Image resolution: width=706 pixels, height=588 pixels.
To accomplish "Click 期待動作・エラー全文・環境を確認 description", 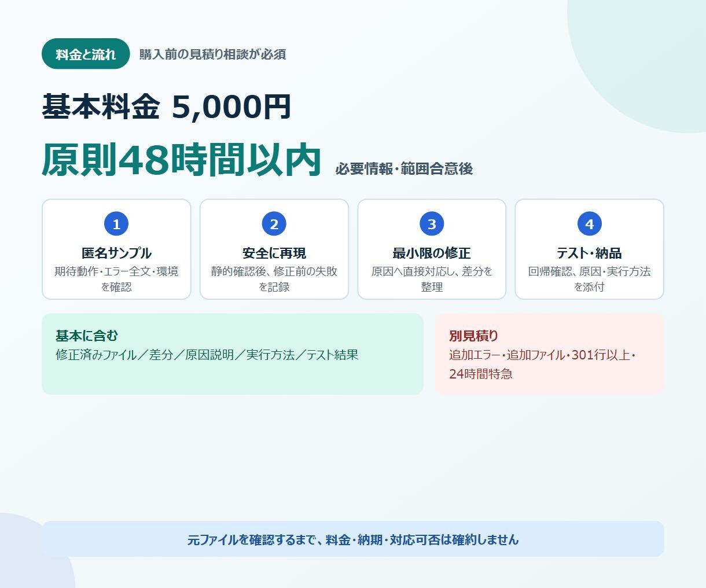I will (116, 279).
